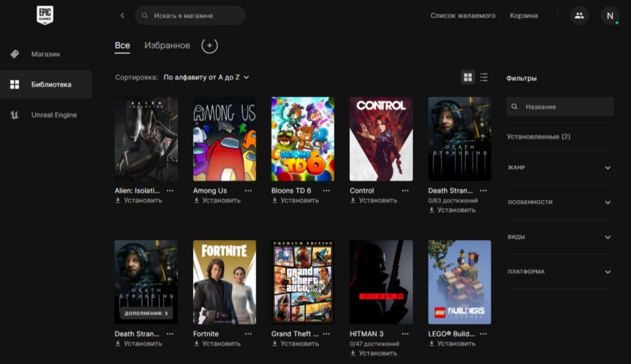This screenshot has width=631, height=364.
Task: Toggle the Установленные (2) filter
Action: click(x=539, y=137)
